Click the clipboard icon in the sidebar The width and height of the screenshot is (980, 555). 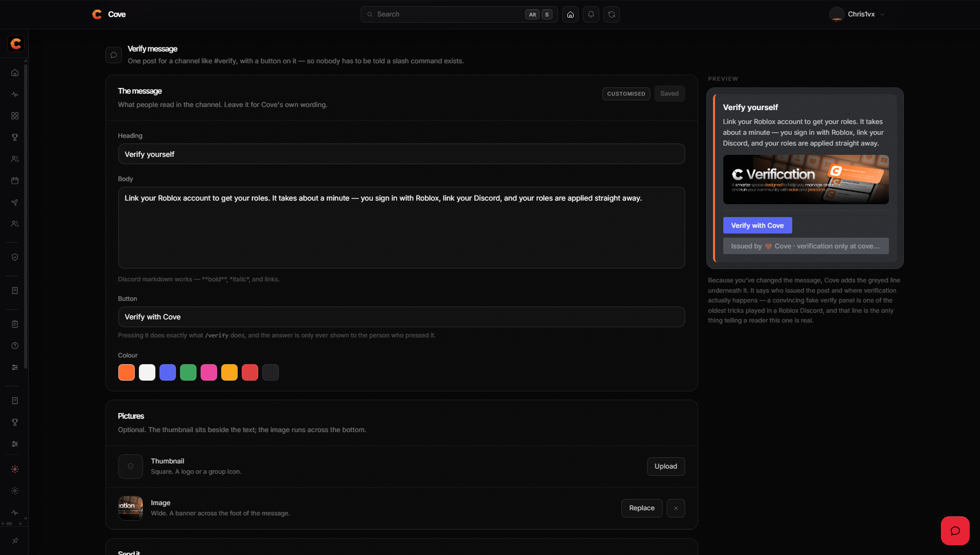(15, 324)
